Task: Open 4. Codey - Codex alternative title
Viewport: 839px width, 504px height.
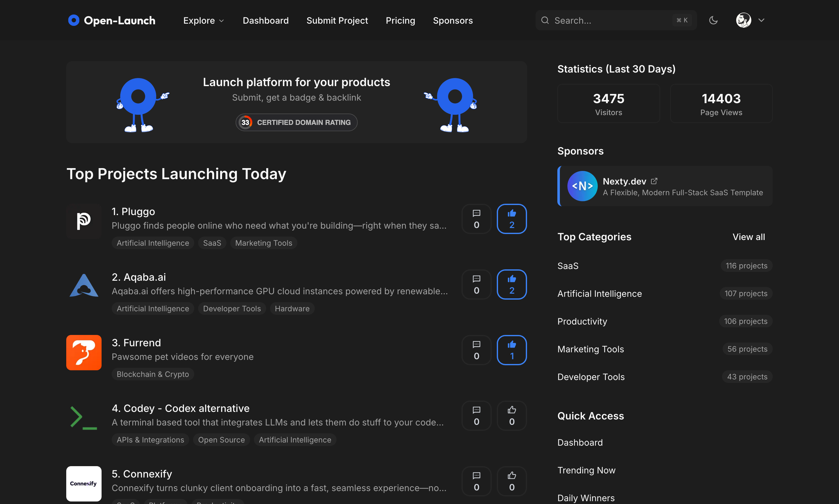Action: tap(180, 408)
